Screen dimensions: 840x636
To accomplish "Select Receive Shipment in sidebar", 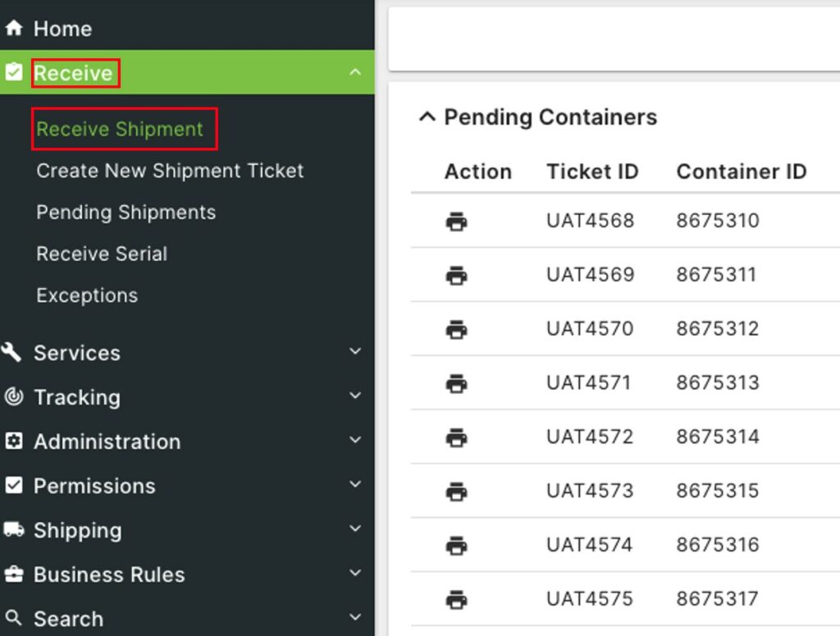I will point(120,129).
